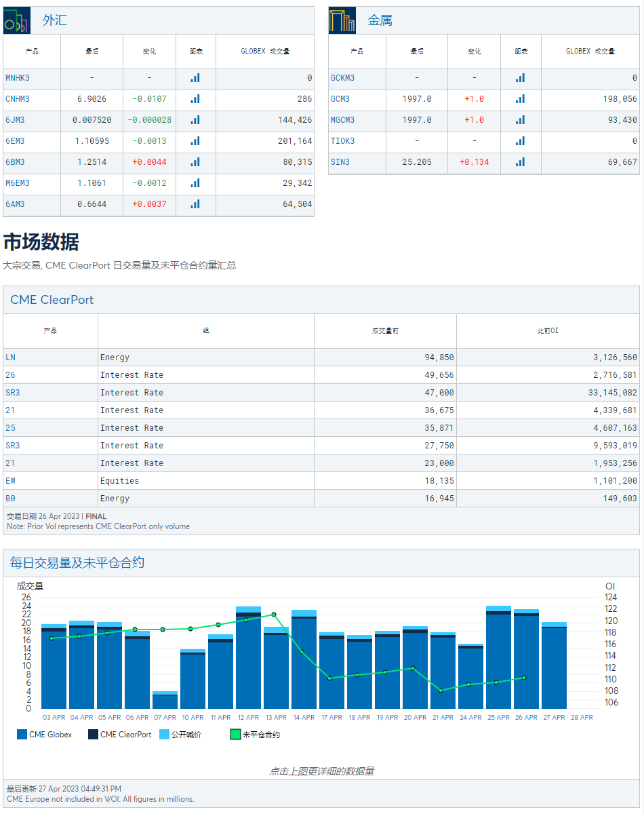Click 公开喊价 legend color swatch
This screenshot has height=814, width=644.
[164, 735]
